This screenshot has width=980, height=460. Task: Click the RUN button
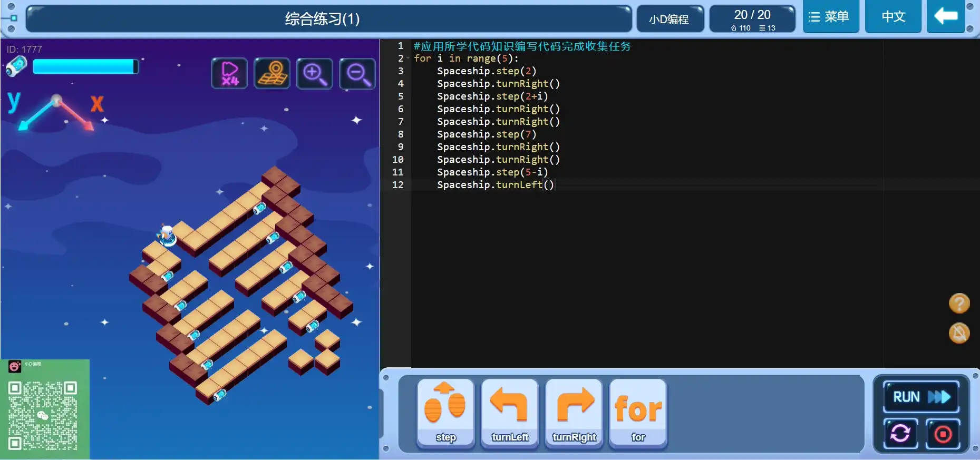(920, 397)
